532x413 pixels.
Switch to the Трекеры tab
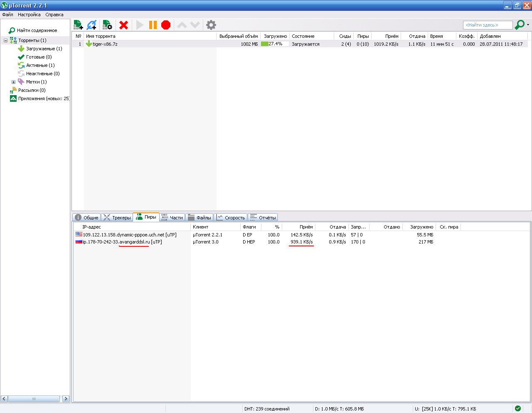117,217
